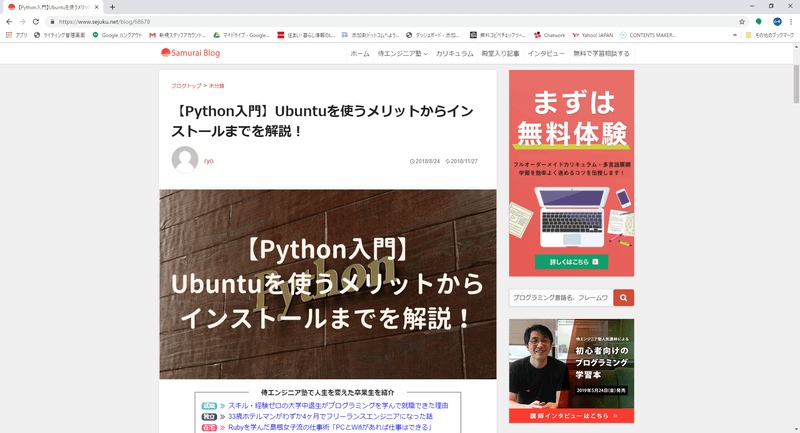Screen dimensions: 800x433
Task: Bookmark this page with the star icon
Action: [x=742, y=21]
